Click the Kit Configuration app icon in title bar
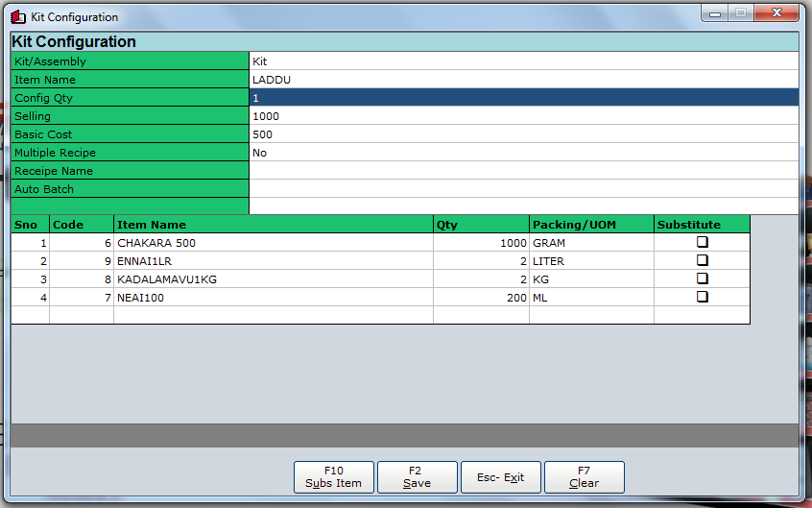Image resolution: width=812 pixels, height=508 pixels. (x=18, y=17)
